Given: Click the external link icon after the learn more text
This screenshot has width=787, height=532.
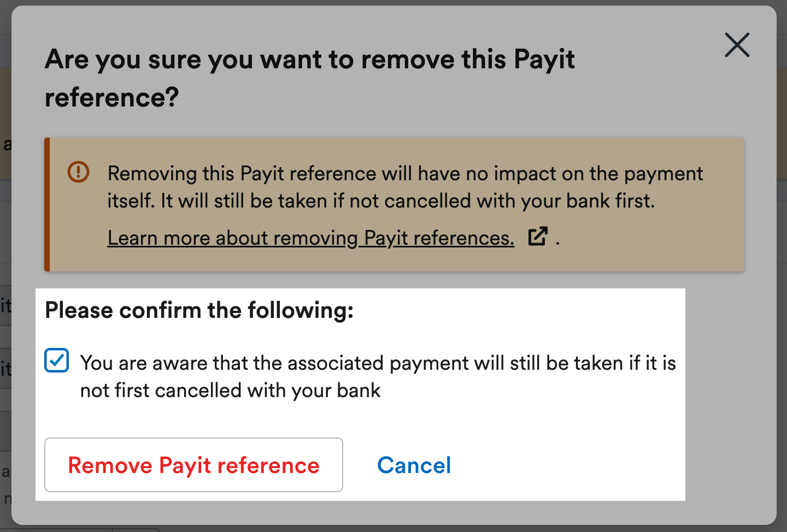Looking at the screenshot, I should pos(538,236).
